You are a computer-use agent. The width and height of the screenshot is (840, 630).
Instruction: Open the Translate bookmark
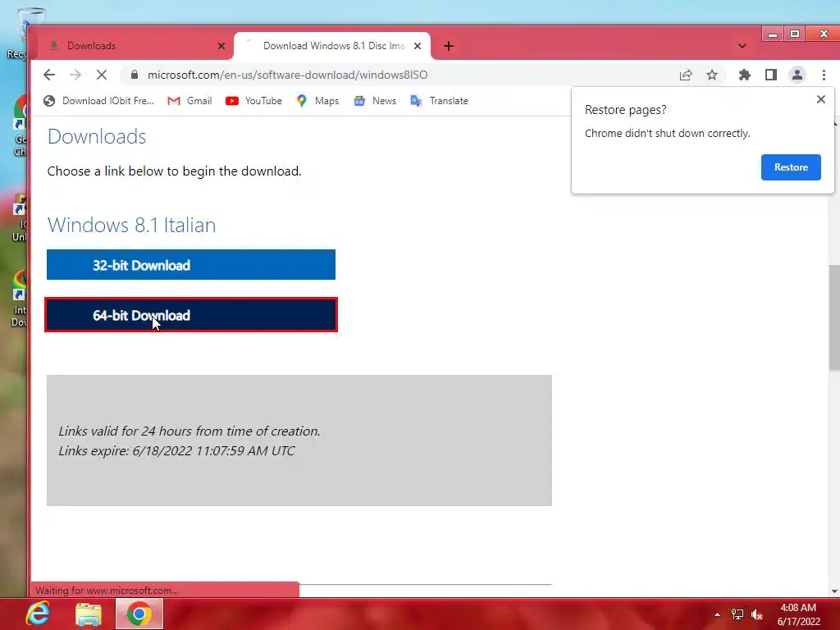439,101
